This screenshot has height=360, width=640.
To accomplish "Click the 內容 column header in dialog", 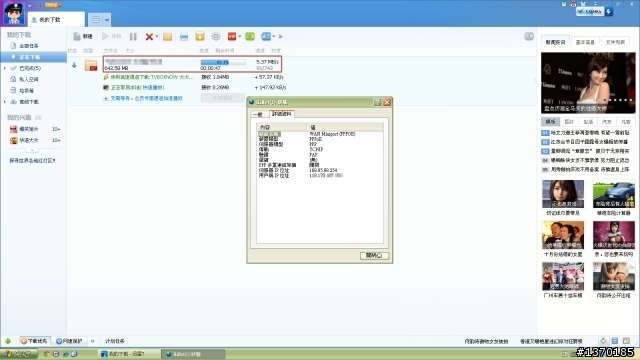I will coord(282,127).
